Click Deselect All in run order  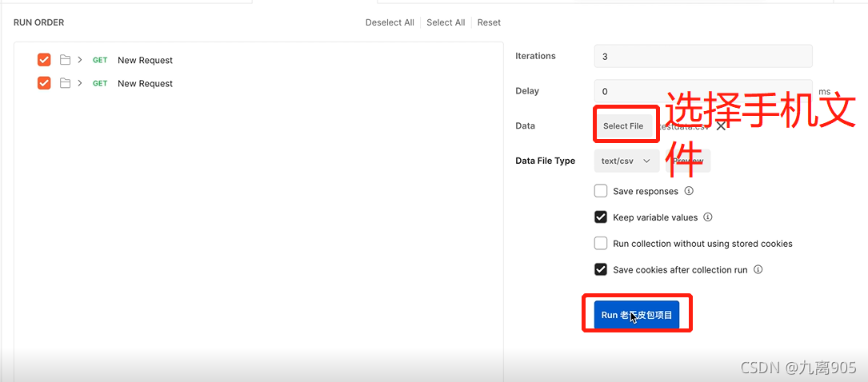[390, 22]
